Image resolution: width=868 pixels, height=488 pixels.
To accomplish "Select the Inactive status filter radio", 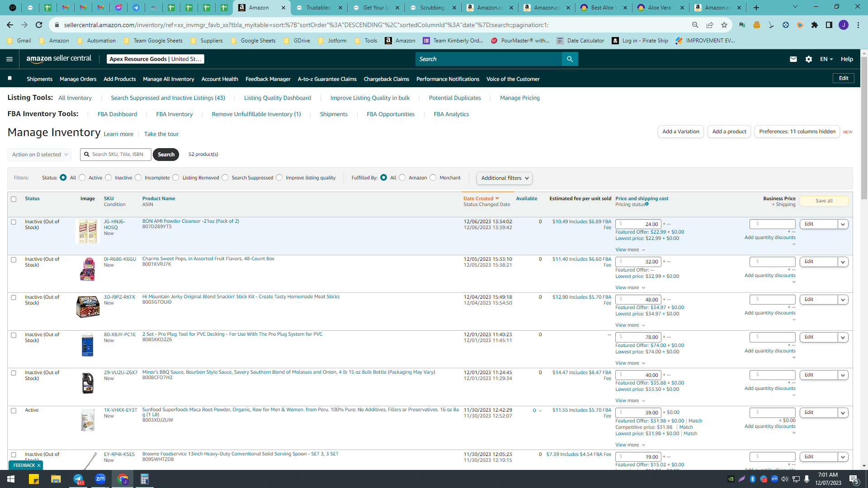I will [108, 178].
